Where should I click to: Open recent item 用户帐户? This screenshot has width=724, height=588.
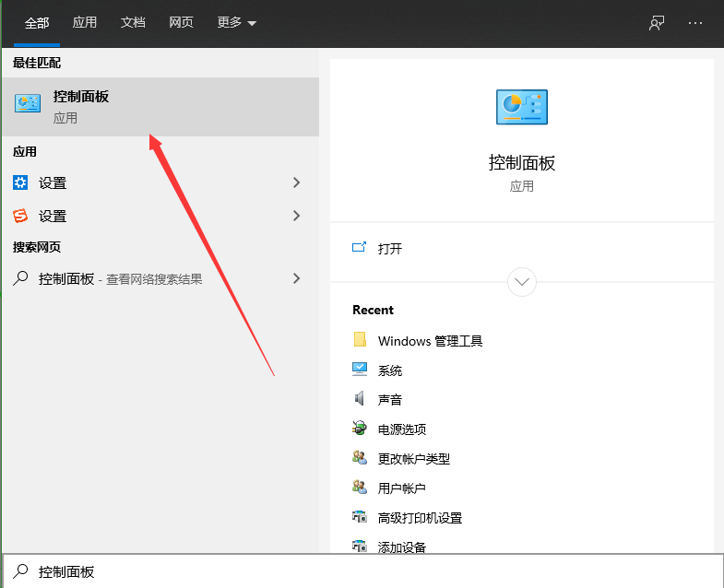pyautogui.click(x=402, y=488)
